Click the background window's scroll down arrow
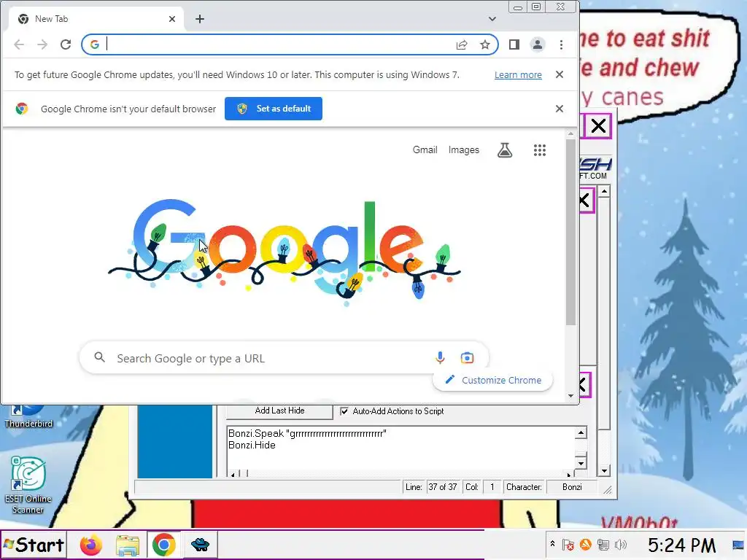747x560 pixels. 604,472
